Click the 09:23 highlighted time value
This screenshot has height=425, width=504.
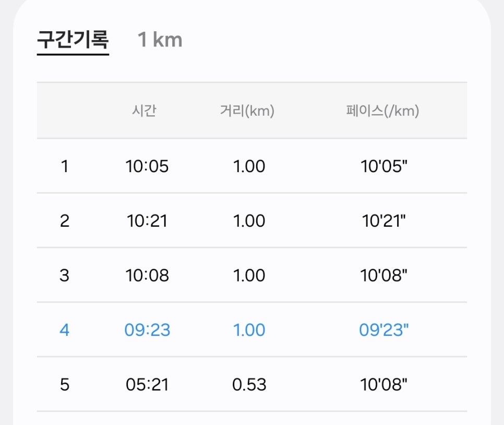(x=147, y=330)
